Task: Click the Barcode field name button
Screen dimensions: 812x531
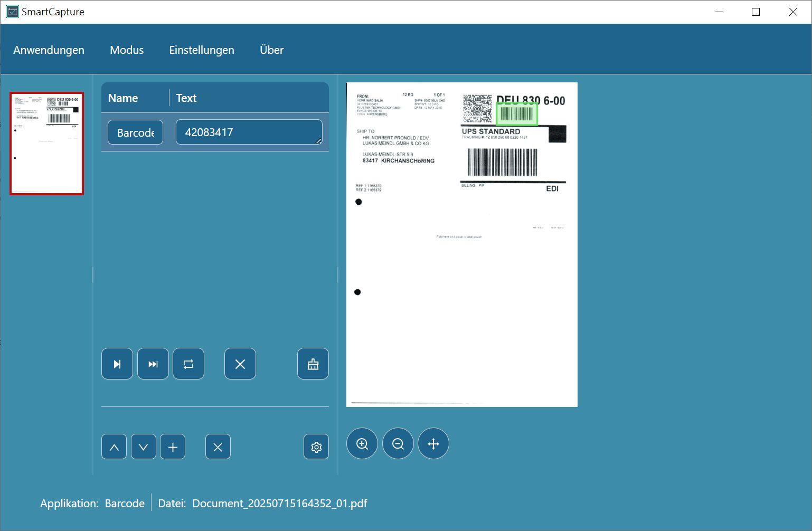Action: (136, 132)
